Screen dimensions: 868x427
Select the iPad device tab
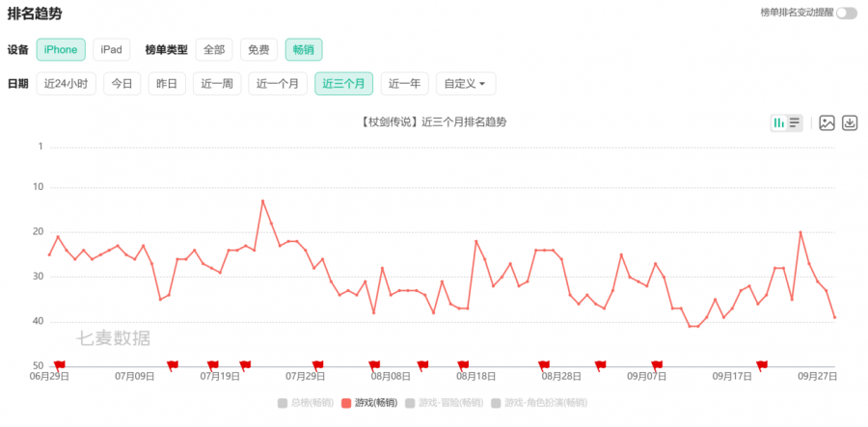click(x=112, y=49)
